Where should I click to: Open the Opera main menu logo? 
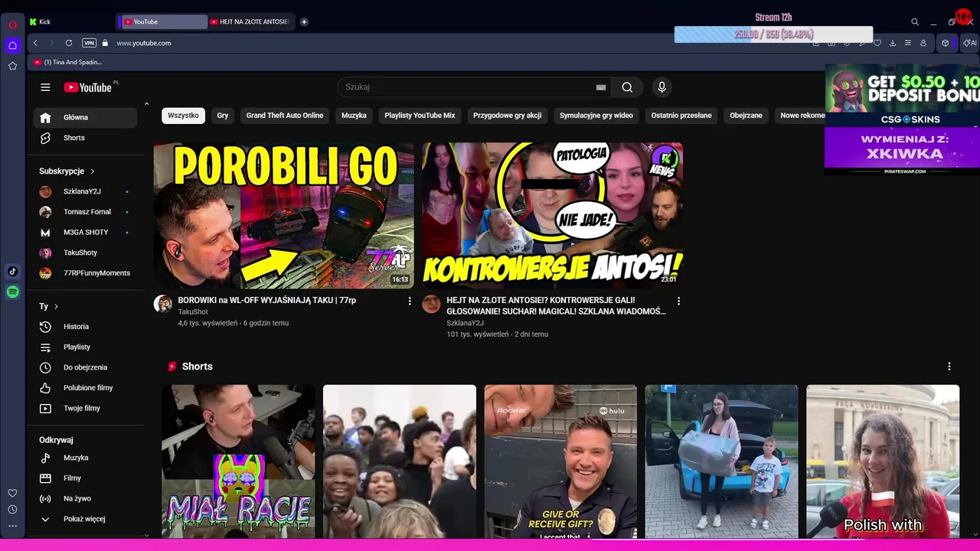12,24
